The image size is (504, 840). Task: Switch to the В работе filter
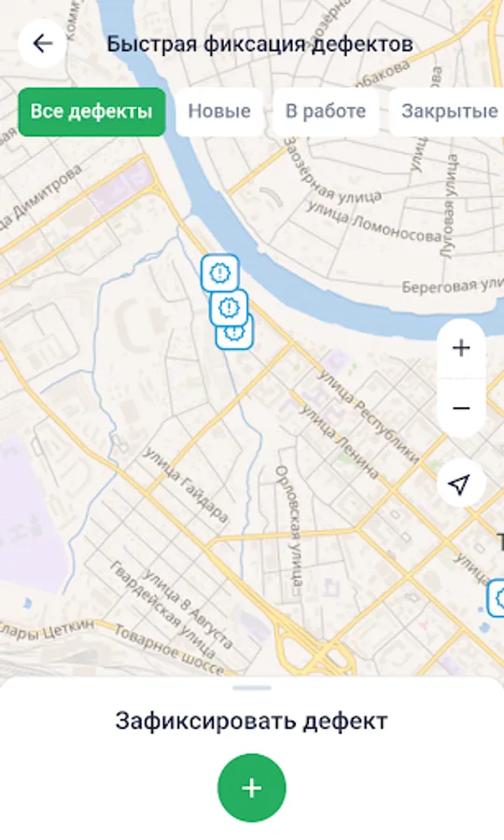click(x=326, y=111)
